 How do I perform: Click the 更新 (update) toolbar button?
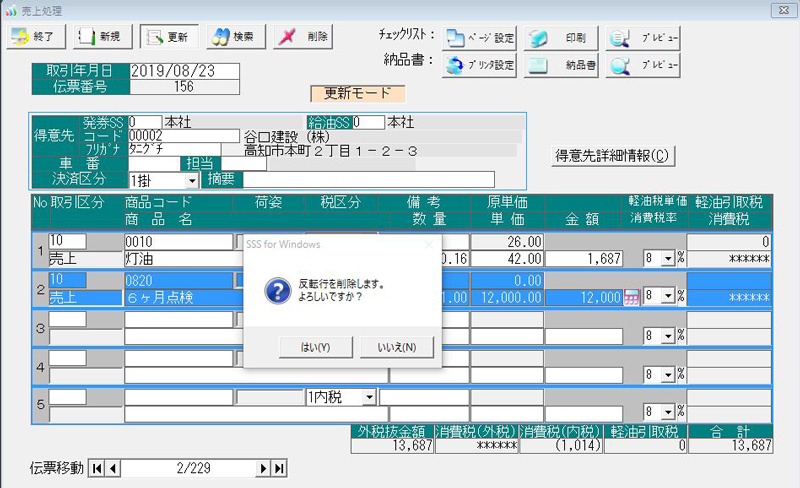click(168, 37)
